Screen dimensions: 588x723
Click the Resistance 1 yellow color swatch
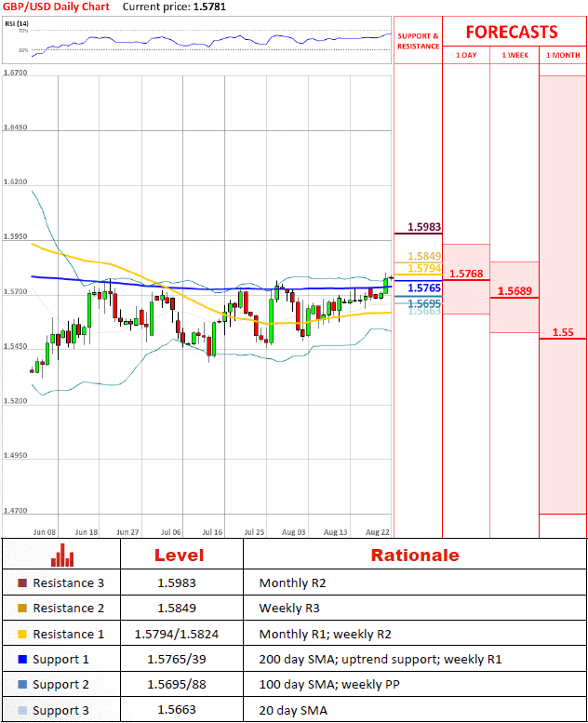[22, 634]
